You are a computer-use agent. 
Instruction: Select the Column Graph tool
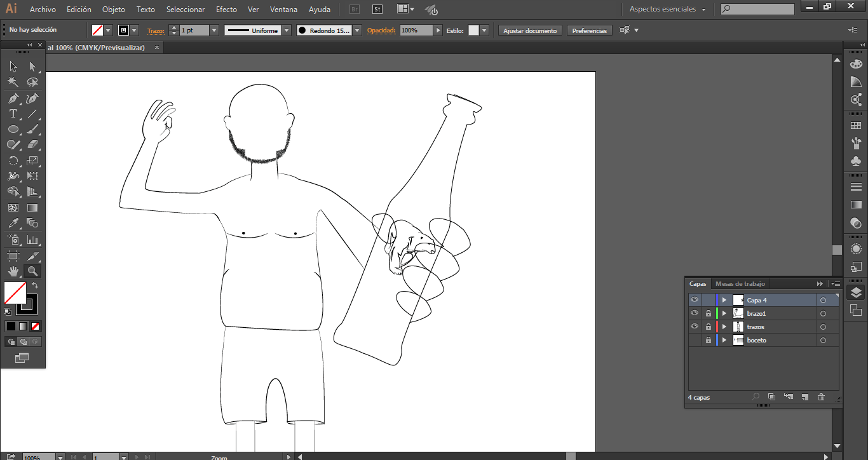coord(32,240)
